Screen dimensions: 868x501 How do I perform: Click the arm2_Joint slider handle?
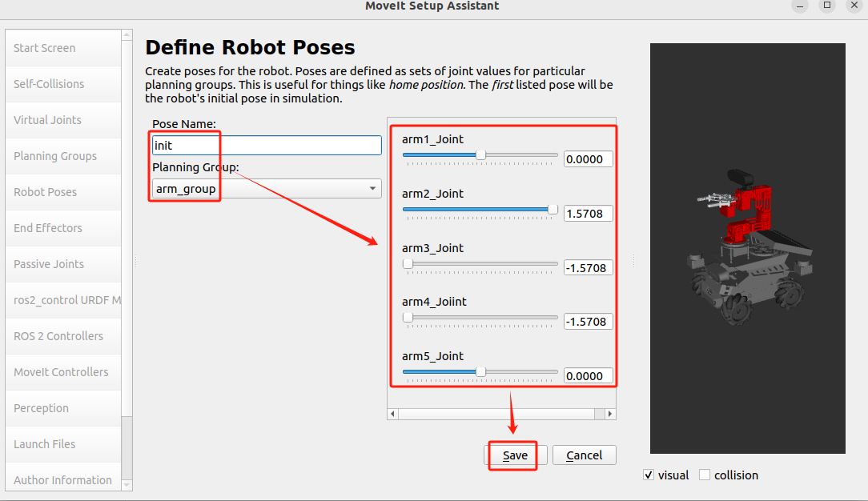tap(553, 210)
